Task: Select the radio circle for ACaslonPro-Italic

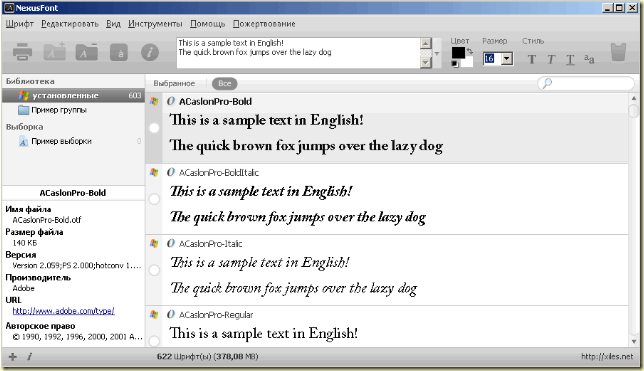Action: [x=154, y=270]
